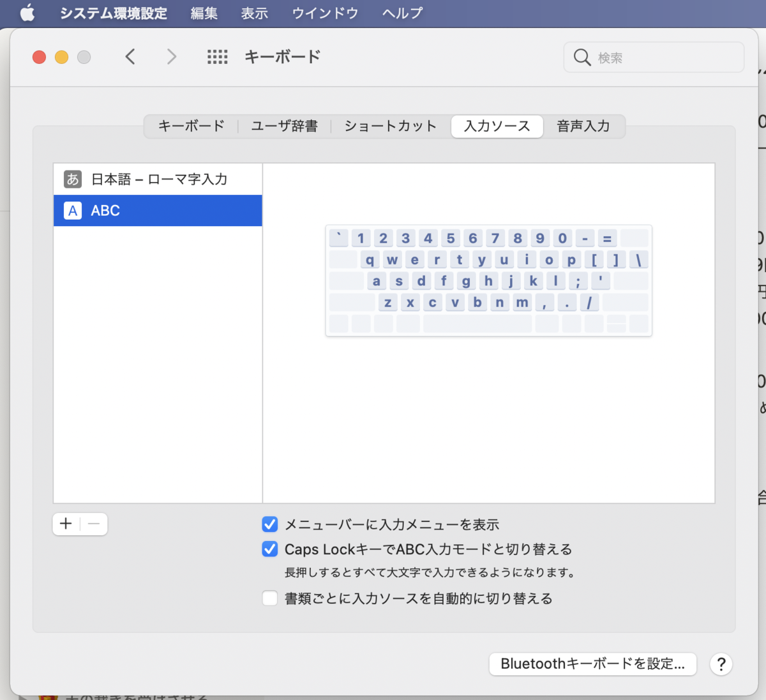Close the keyboard preferences window
The image size is (766, 700).
point(39,57)
